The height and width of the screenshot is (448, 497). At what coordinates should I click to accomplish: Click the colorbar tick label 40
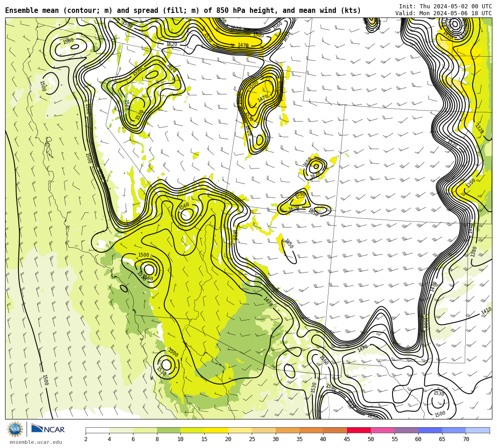324,439
